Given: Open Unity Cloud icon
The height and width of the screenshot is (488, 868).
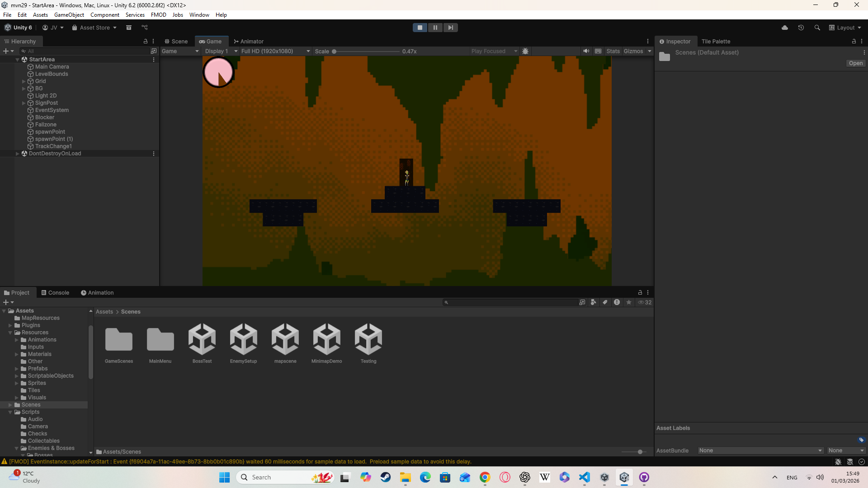Looking at the screenshot, I should coord(785,28).
